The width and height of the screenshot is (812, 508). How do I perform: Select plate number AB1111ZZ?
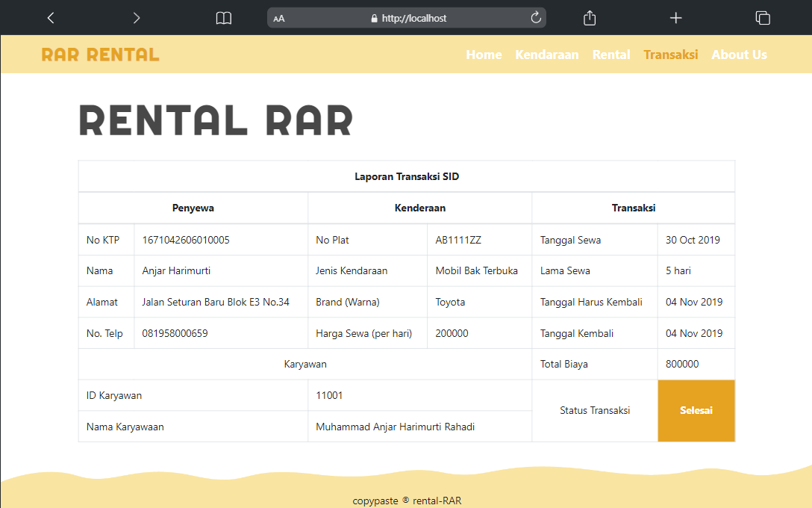pos(458,240)
